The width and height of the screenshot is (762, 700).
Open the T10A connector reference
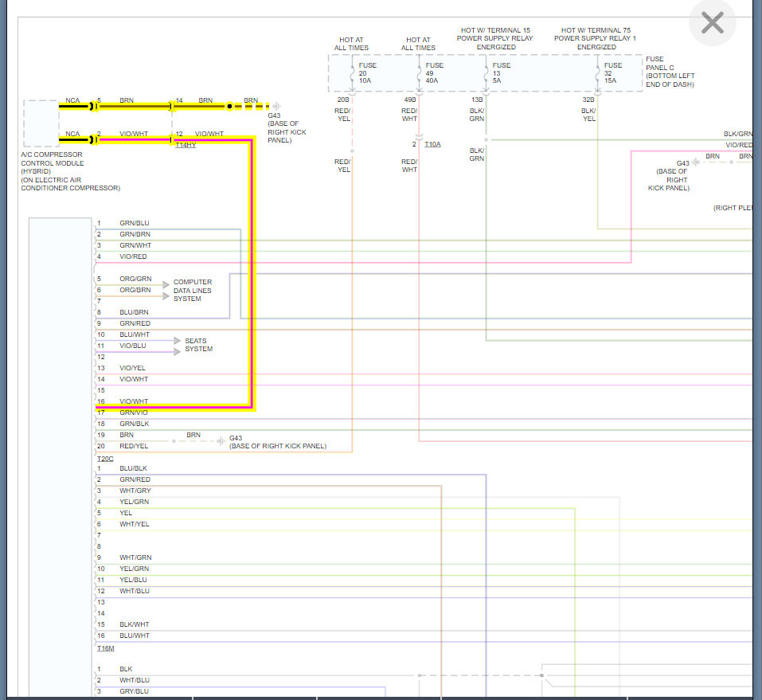[x=432, y=144]
